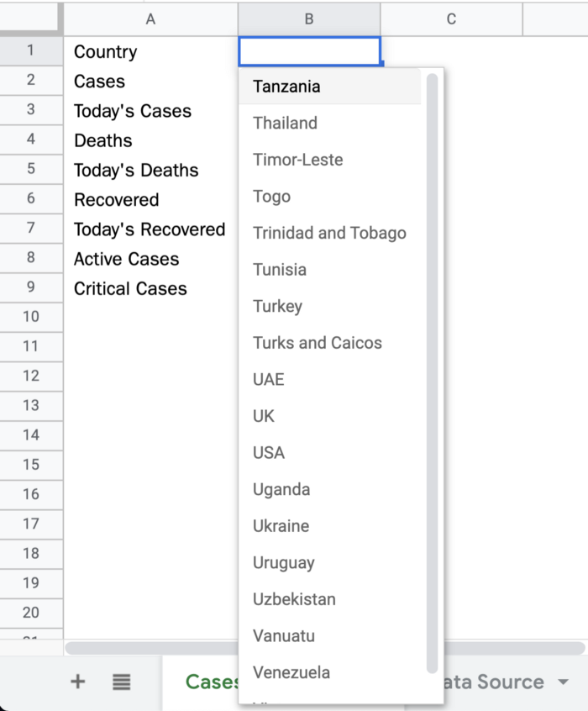Choose Ukraine from the dropdown options
Image resolution: width=588 pixels, height=711 pixels.
[281, 526]
